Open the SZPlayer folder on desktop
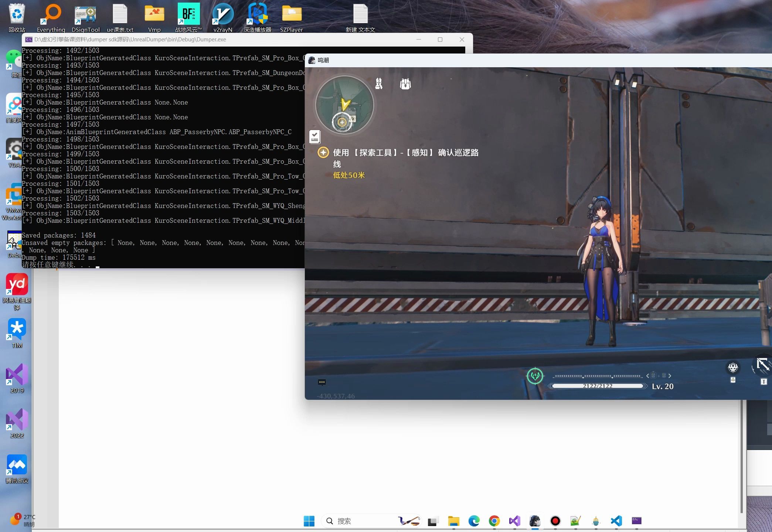This screenshot has width=772, height=532. point(292,18)
